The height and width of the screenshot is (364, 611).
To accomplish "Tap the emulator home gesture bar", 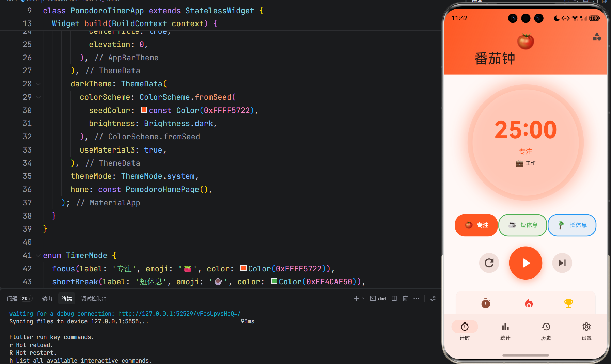I will (526, 355).
